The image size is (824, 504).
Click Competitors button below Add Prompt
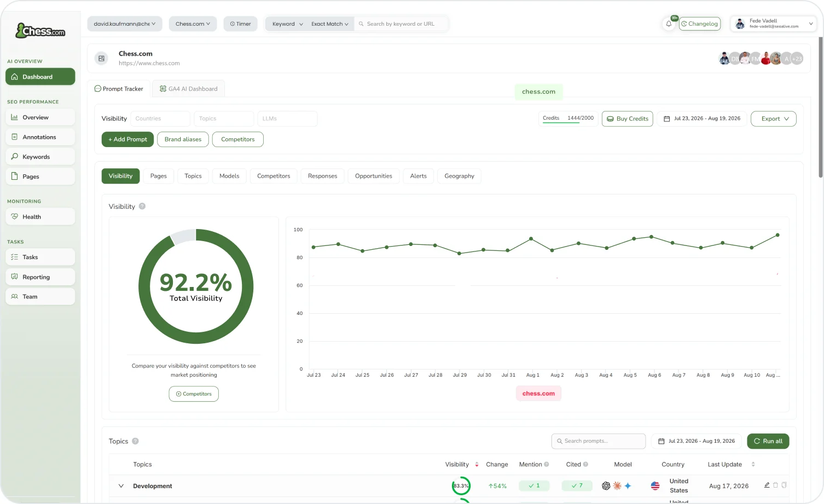coord(238,139)
